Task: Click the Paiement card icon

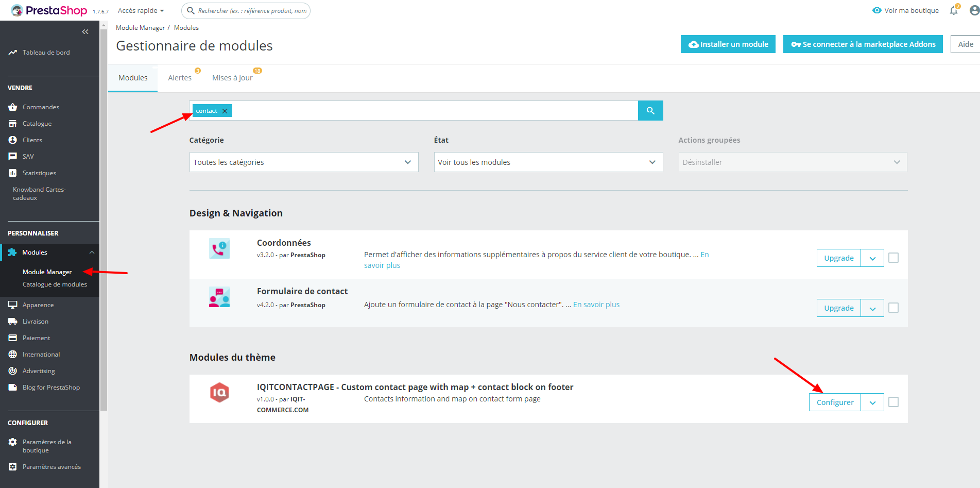Action: (13, 338)
